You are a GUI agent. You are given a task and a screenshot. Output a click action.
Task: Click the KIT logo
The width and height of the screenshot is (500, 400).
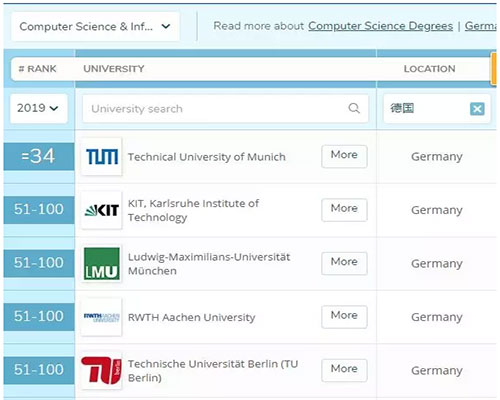point(102,210)
